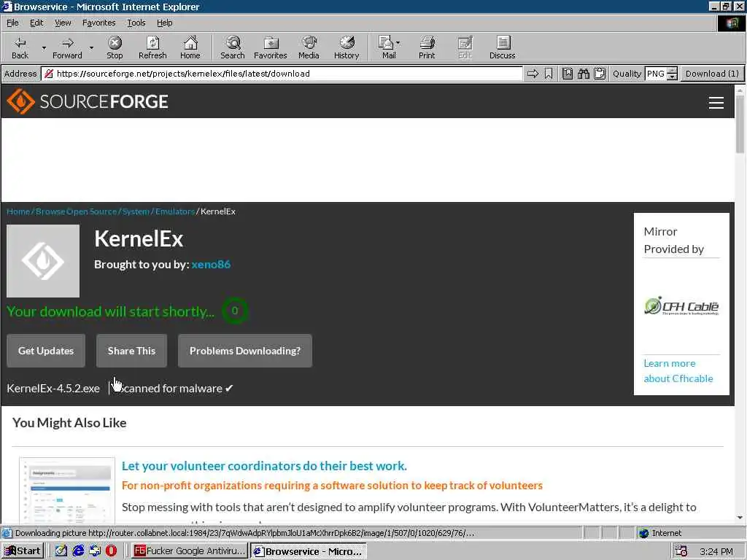The image size is (747, 560).
Task: Follow the Learn more about Cfhcable link
Action: click(x=678, y=371)
